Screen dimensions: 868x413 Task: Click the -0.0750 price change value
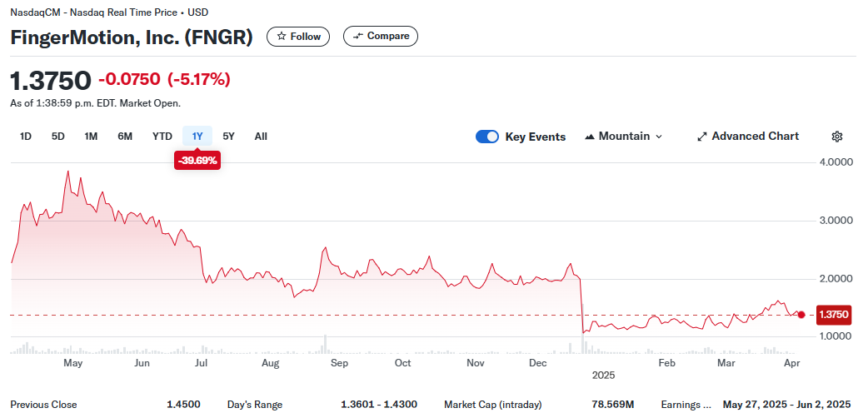pos(130,80)
